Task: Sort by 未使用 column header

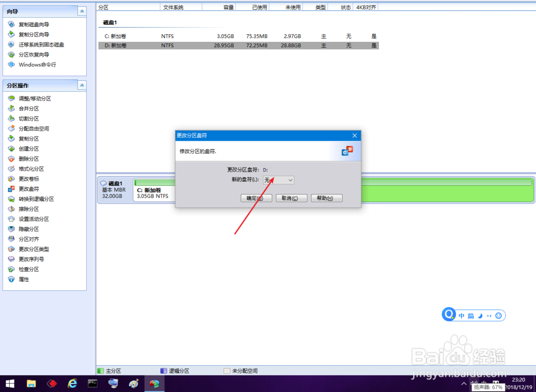Action: pos(286,7)
